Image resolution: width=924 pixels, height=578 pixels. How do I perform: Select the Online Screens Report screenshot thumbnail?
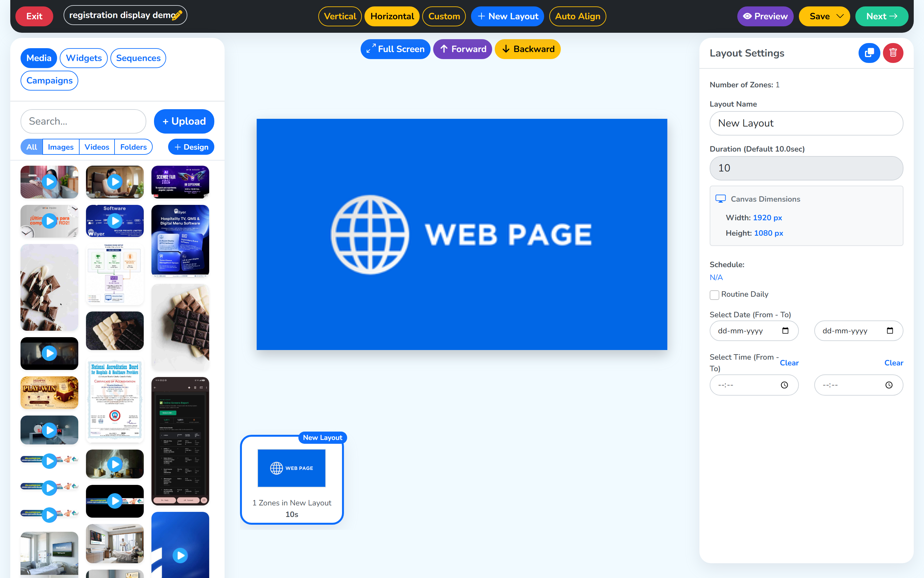click(x=180, y=441)
